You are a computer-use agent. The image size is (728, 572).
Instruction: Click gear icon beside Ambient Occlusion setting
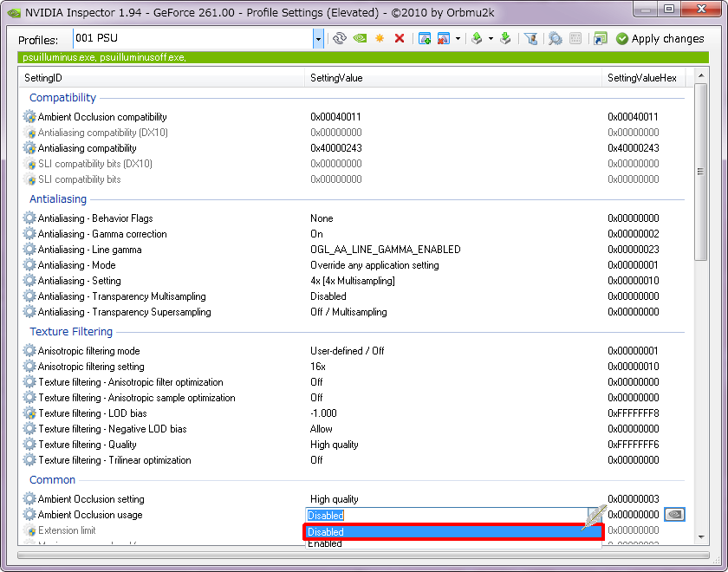[29, 498]
